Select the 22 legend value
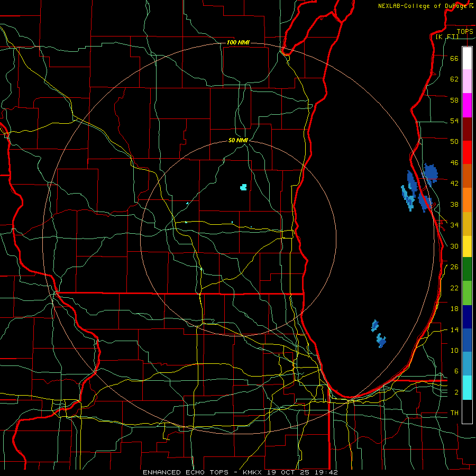 point(454,288)
